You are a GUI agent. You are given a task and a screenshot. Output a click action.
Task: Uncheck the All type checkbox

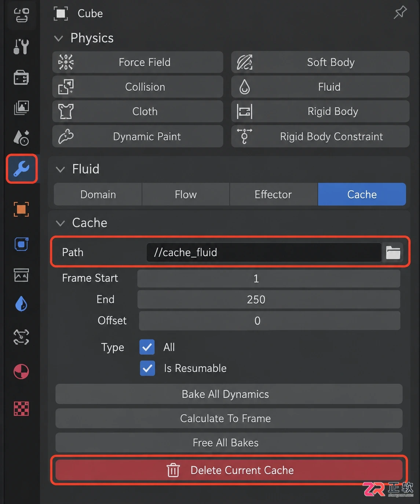click(x=147, y=347)
